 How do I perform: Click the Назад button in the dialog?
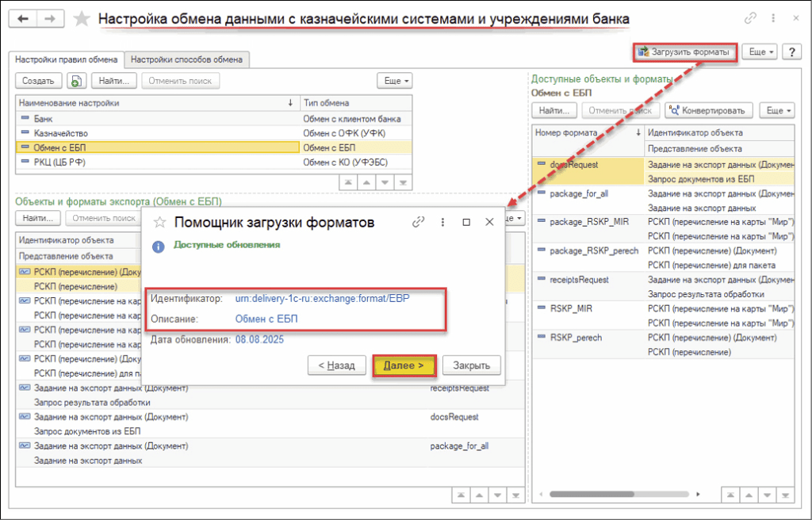(337, 365)
